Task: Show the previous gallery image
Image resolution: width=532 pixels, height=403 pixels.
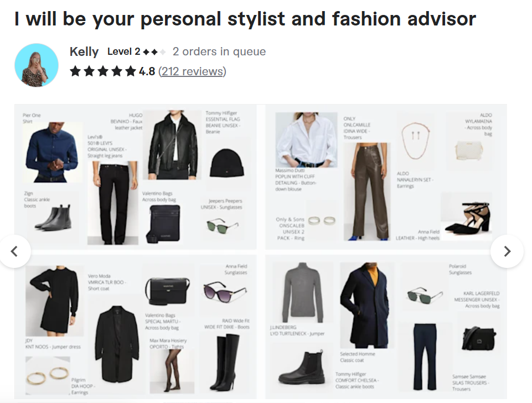Action: click(14, 251)
